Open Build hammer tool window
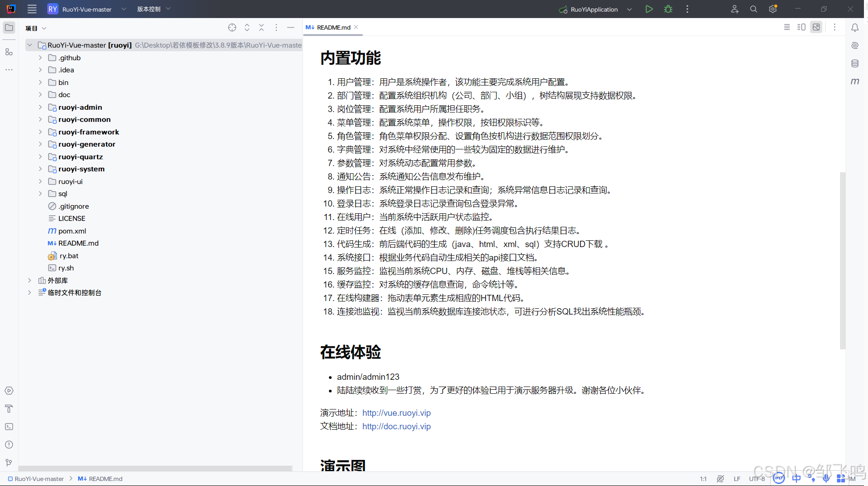The height and width of the screenshot is (486, 868). point(9,409)
